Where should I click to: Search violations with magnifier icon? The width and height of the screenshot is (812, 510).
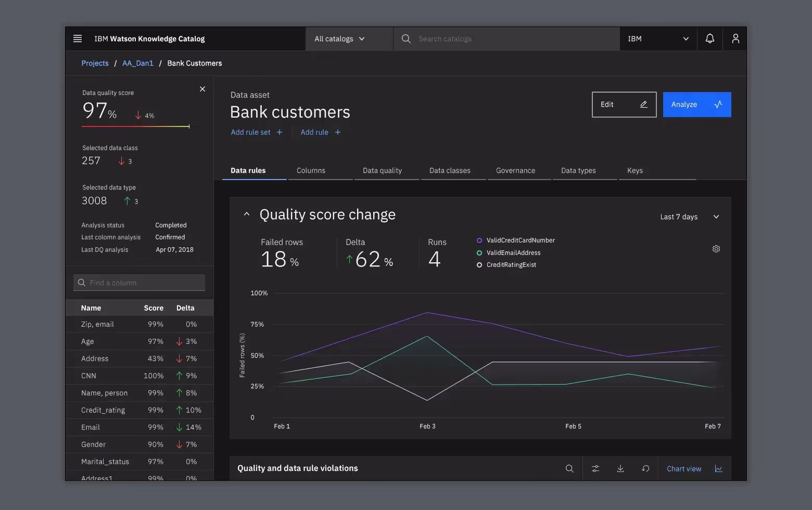(x=569, y=468)
